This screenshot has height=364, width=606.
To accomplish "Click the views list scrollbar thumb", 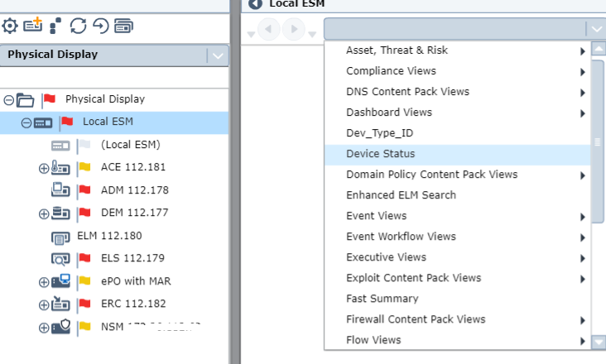I will 598,141.
